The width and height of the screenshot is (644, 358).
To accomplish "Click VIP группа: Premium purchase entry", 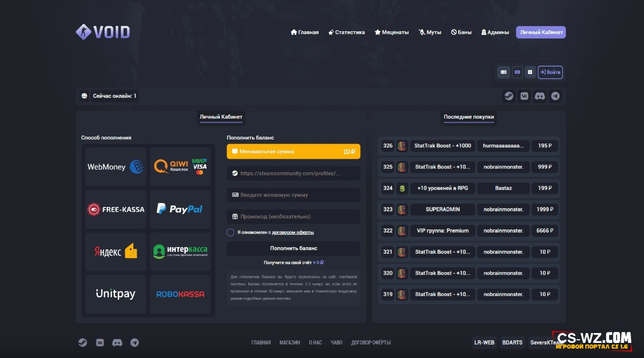I will click(x=443, y=231).
